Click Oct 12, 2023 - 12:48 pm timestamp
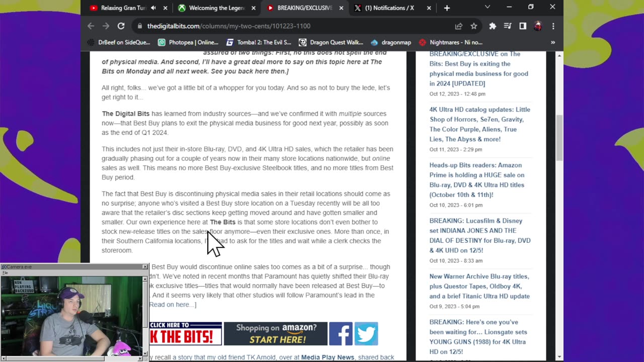Viewport: 644px width, 362px height. click(457, 94)
